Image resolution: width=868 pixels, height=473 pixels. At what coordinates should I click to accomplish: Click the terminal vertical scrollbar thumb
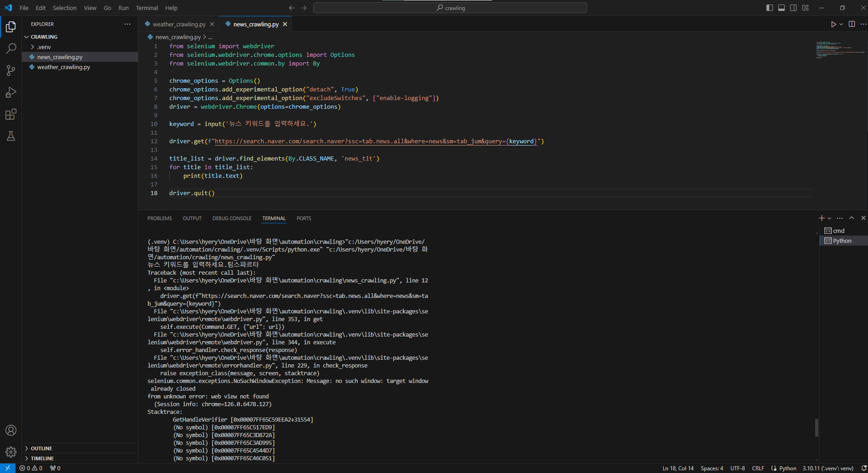pyautogui.click(x=817, y=428)
